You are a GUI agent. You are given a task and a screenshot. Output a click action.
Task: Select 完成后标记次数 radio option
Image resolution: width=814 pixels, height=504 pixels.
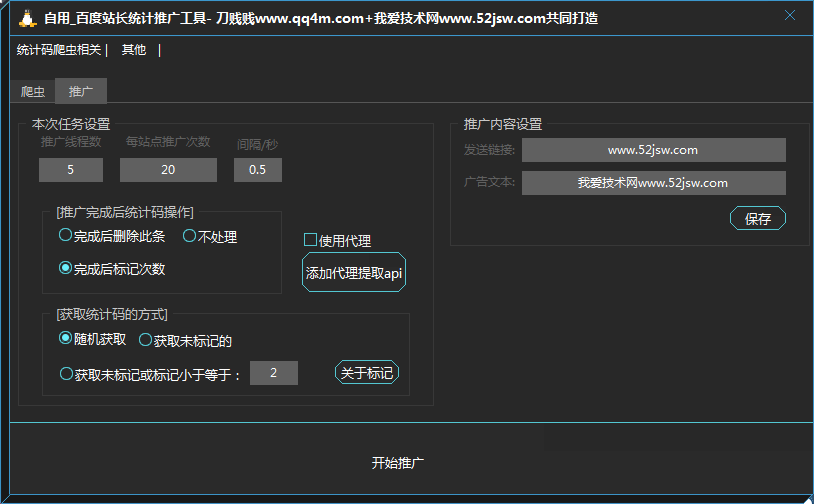tap(112, 268)
